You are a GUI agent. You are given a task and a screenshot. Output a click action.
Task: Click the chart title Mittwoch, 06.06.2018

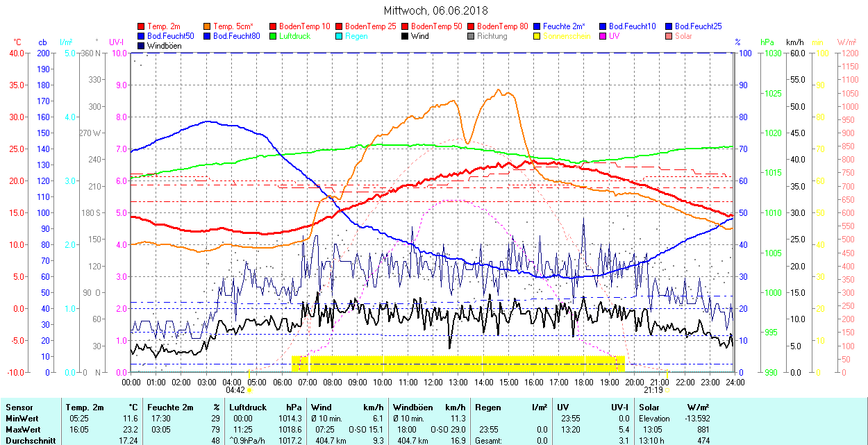[435, 10]
